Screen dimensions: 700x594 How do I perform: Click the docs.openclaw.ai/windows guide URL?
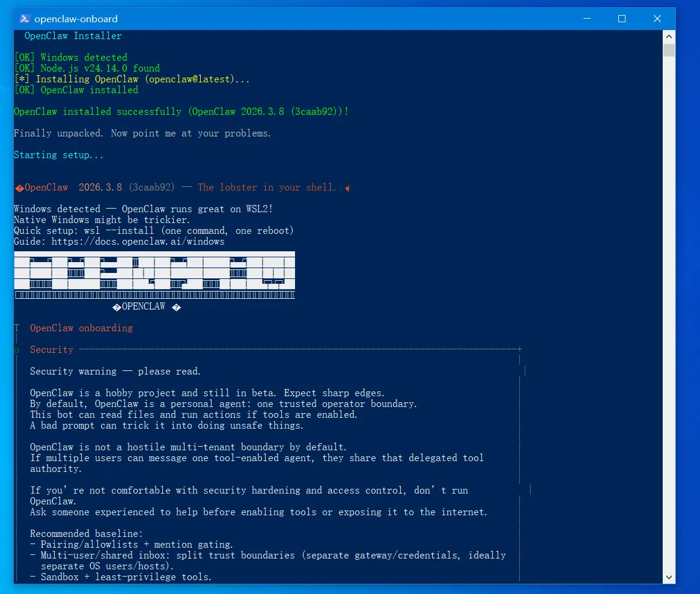click(x=138, y=242)
